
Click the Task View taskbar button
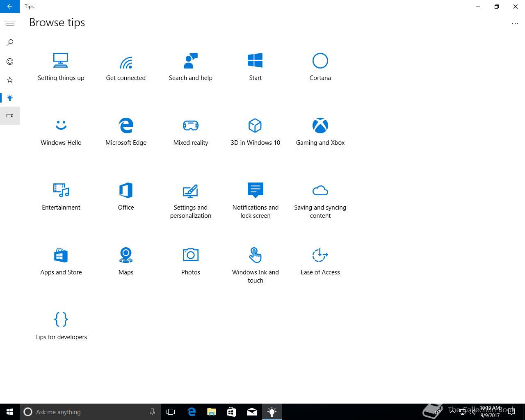click(x=171, y=412)
